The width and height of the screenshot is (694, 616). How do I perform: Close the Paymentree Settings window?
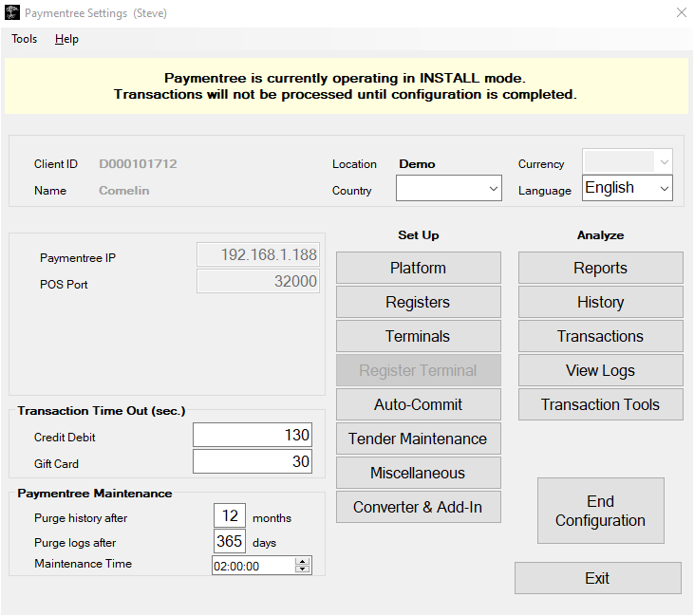pyautogui.click(x=681, y=12)
